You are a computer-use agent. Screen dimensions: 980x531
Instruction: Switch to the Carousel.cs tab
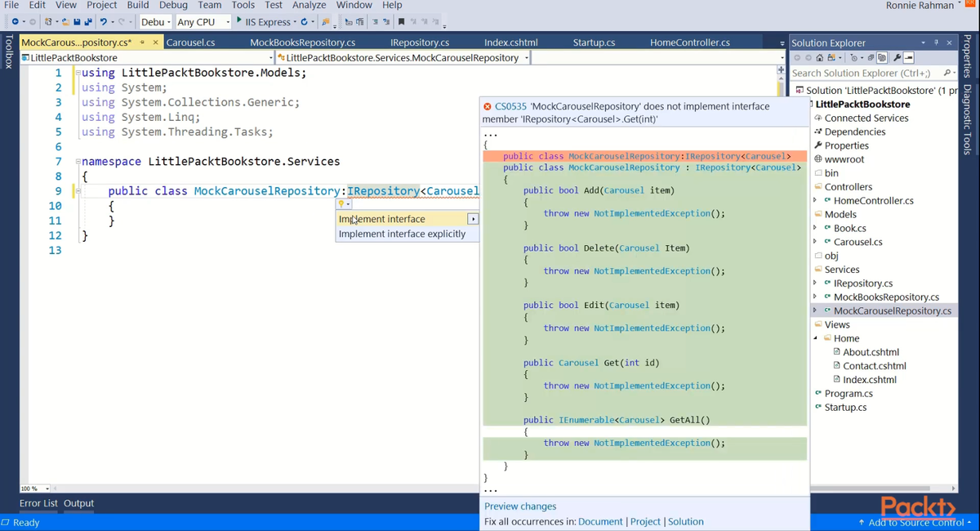(x=191, y=42)
